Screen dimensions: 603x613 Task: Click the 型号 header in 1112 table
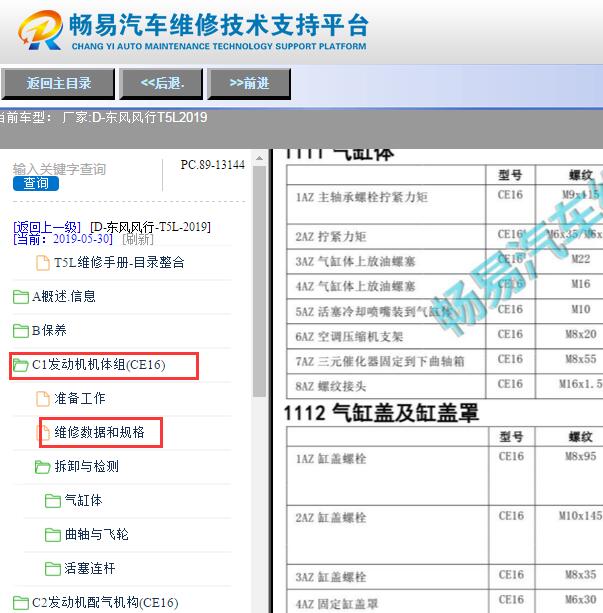[x=511, y=437]
